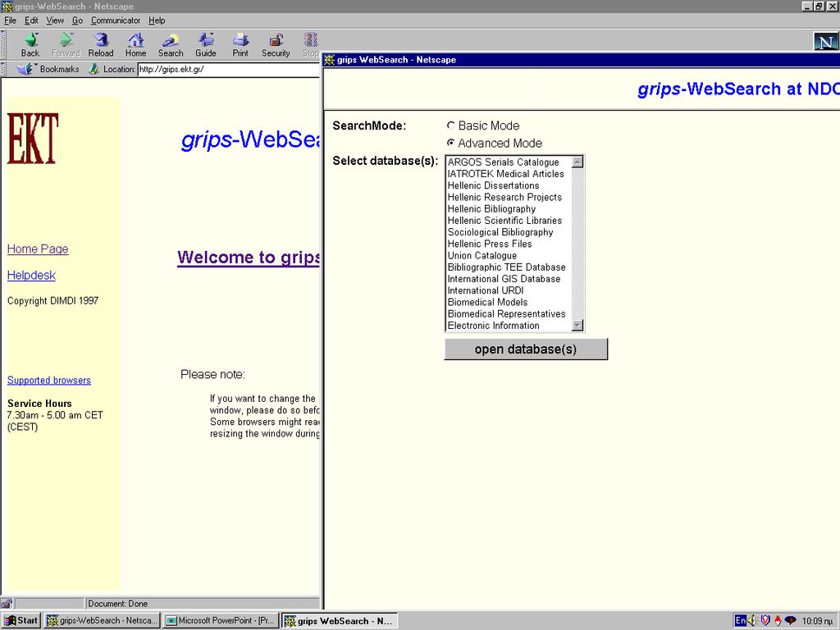Select ARGOS Serials Catalogue in the database list
840x630 pixels.
(504, 162)
